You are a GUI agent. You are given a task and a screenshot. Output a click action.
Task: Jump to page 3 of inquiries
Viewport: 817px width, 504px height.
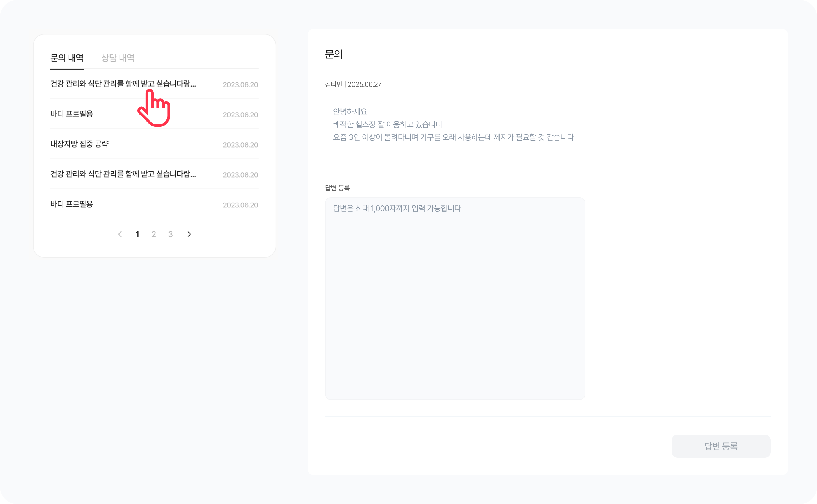(x=171, y=234)
